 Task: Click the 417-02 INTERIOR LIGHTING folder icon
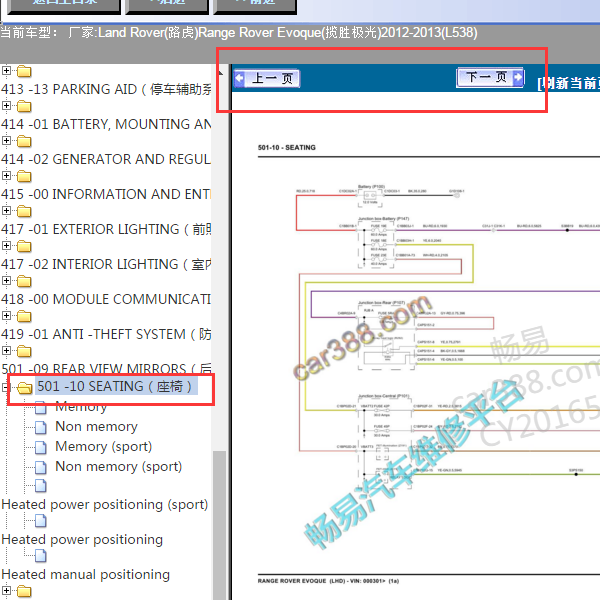[24, 246]
